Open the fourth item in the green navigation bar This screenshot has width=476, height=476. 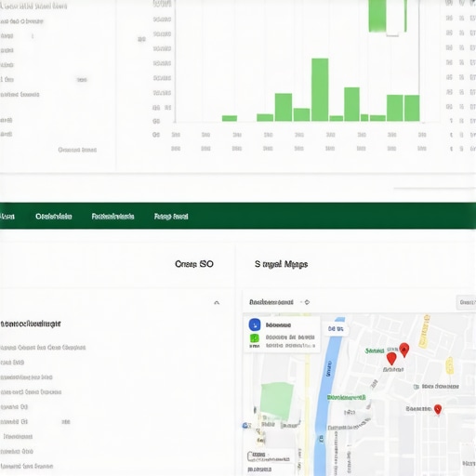point(171,217)
